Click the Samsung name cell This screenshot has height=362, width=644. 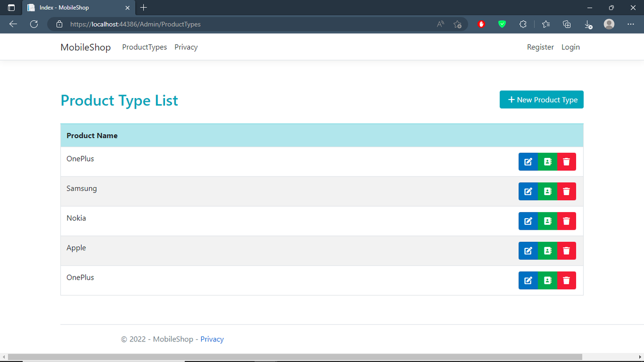click(x=82, y=189)
